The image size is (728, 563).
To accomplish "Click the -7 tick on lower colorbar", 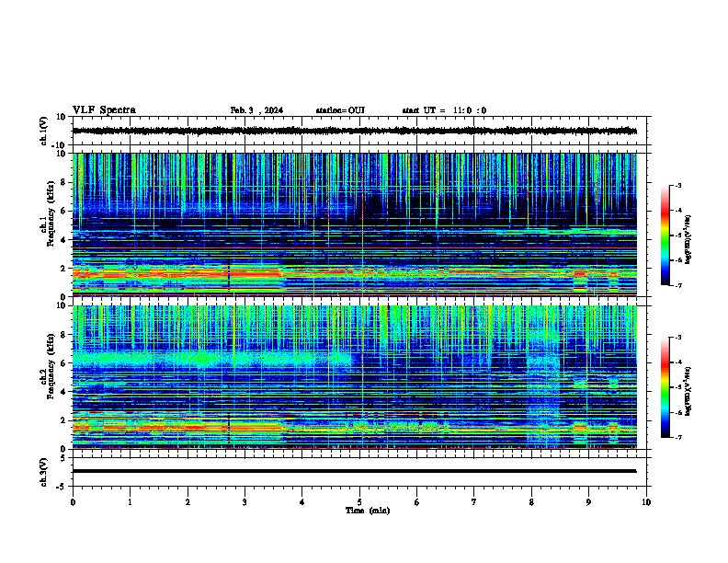I will click(x=677, y=438).
